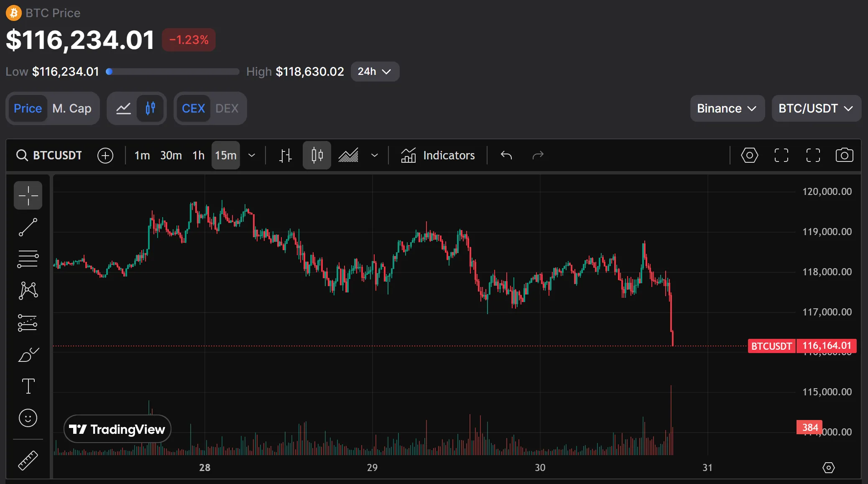Open the Indicators menu

coord(438,155)
